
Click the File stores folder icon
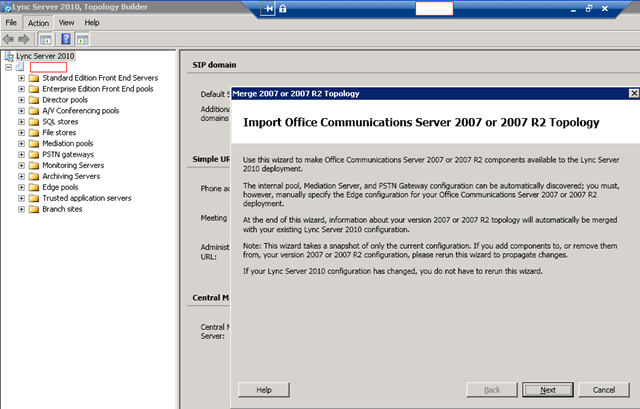34,133
